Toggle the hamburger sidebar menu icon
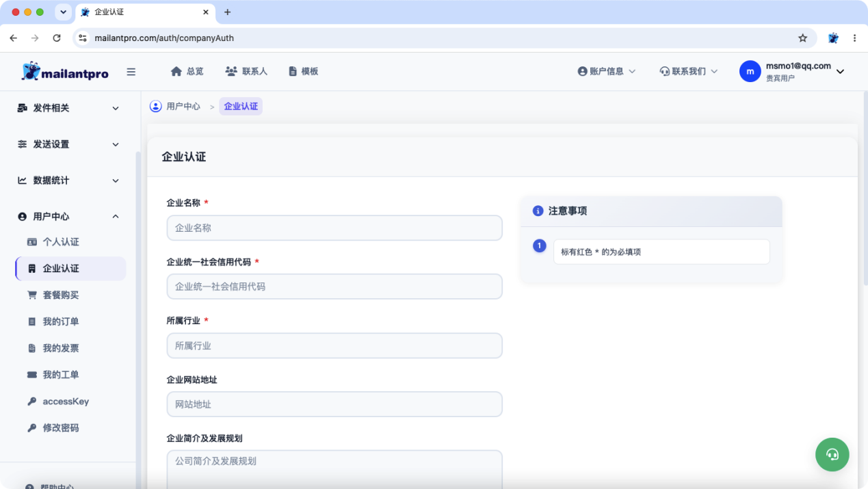This screenshot has width=868, height=489. point(131,72)
